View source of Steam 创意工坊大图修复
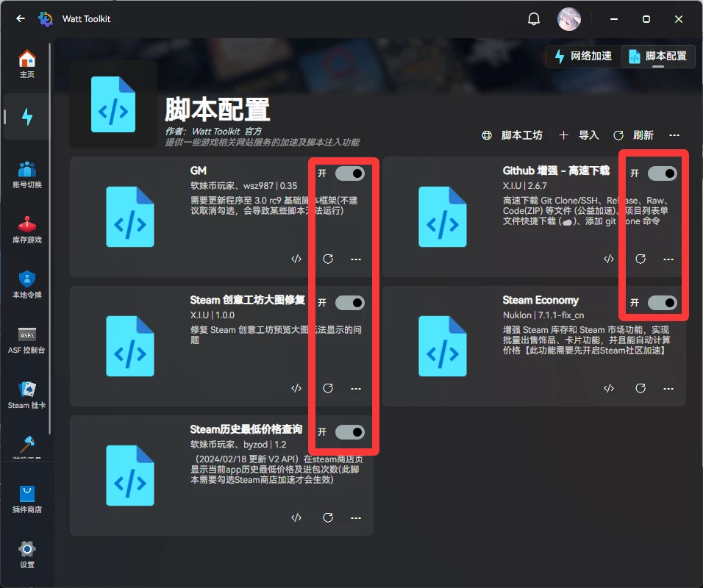The image size is (703, 588). tap(296, 388)
